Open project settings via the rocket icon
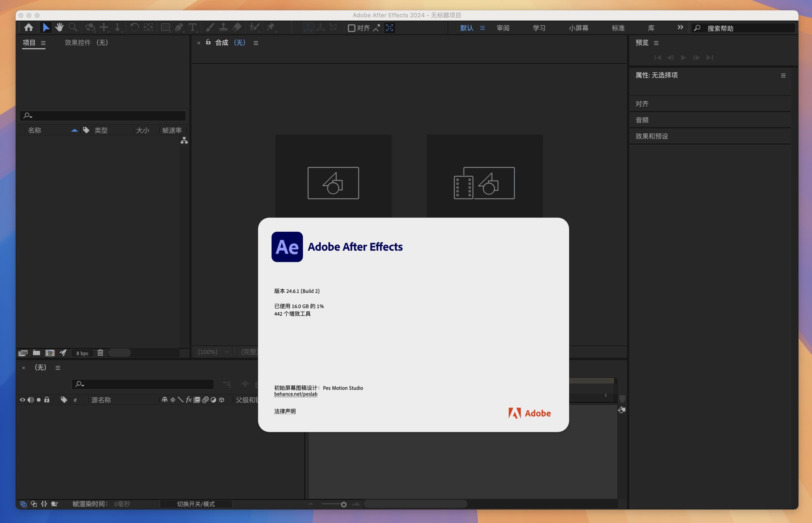812x523 pixels. pos(63,353)
